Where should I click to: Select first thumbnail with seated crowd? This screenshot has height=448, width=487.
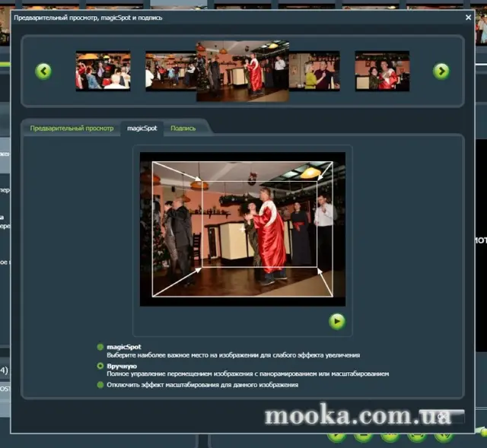point(103,71)
